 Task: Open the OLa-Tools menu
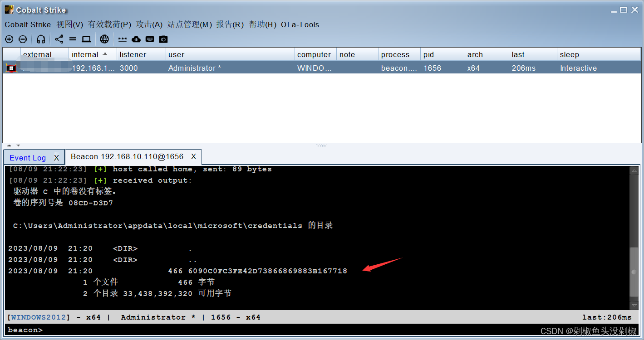coord(300,24)
